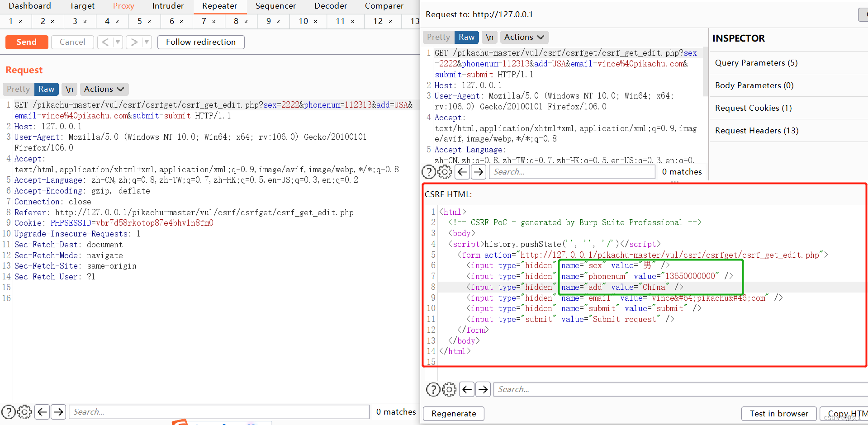Switch CSRF request view to Raw

click(x=466, y=37)
